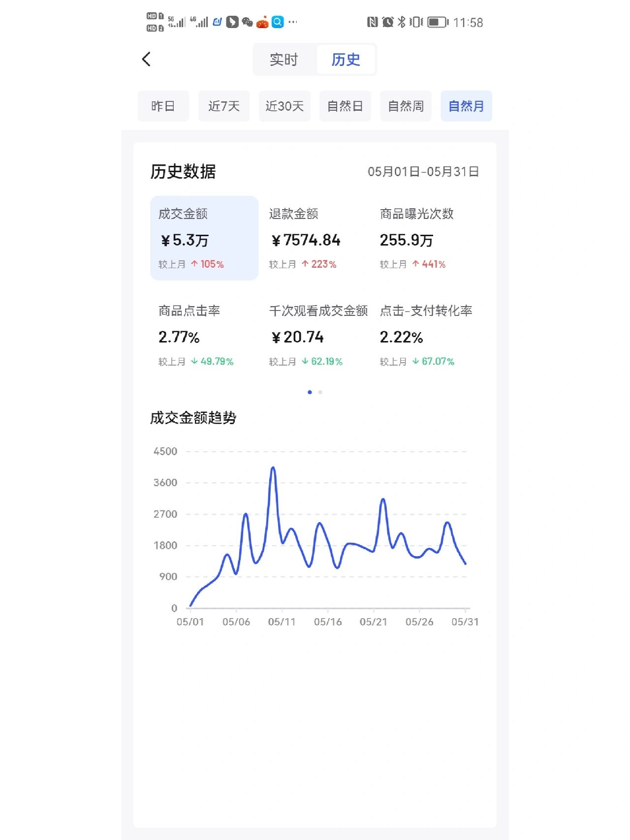Switch to the 实时 tab
Viewport: 630px width, 840px height.
coord(284,60)
